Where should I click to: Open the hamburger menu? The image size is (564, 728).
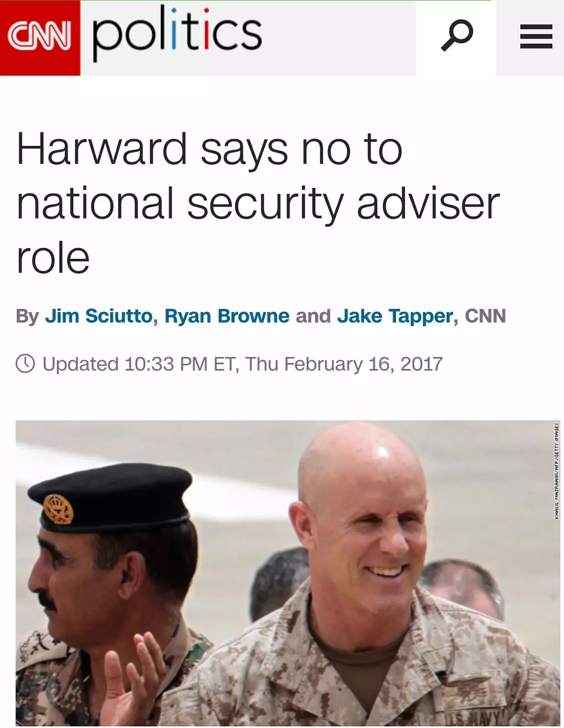(x=536, y=37)
